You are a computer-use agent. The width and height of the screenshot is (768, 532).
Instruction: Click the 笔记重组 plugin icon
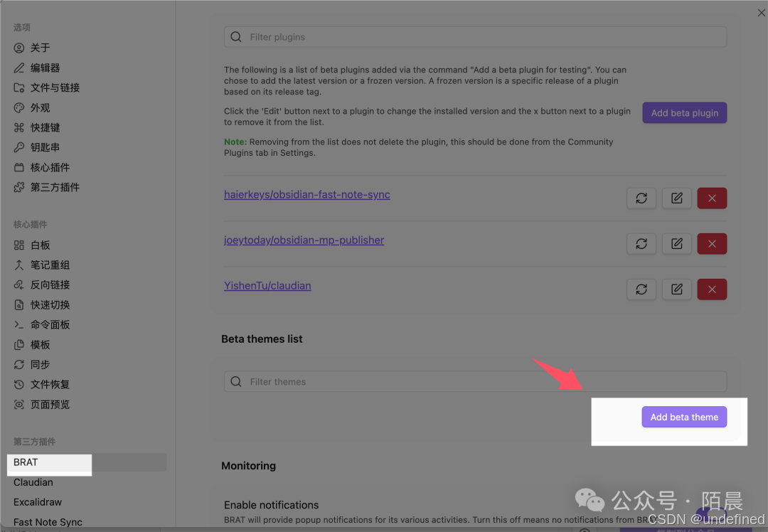pyautogui.click(x=19, y=265)
